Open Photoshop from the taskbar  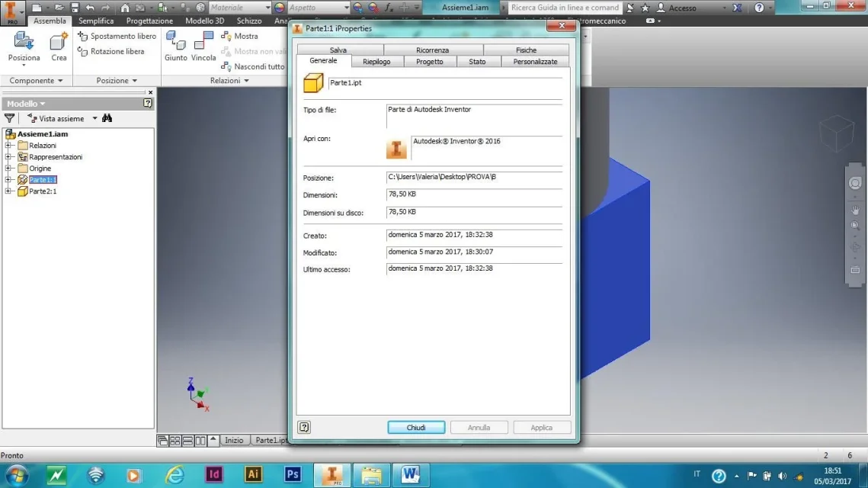click(x=293, y=475)
